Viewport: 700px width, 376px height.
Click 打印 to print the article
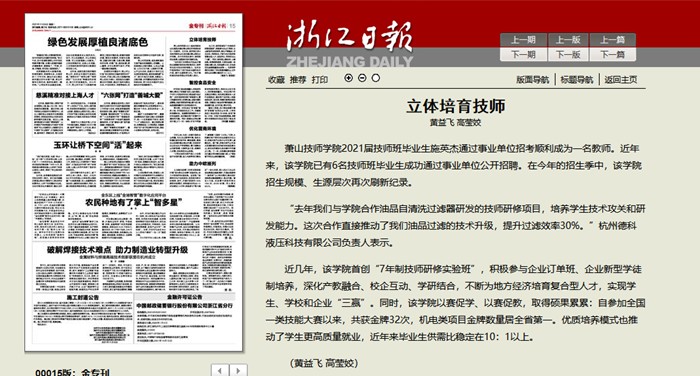click(320, 79)
